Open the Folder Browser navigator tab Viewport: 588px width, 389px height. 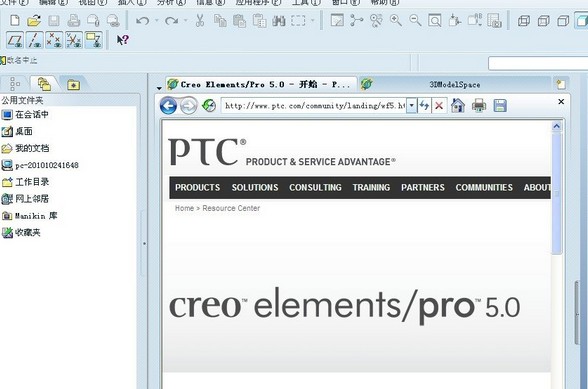(44, 84)
